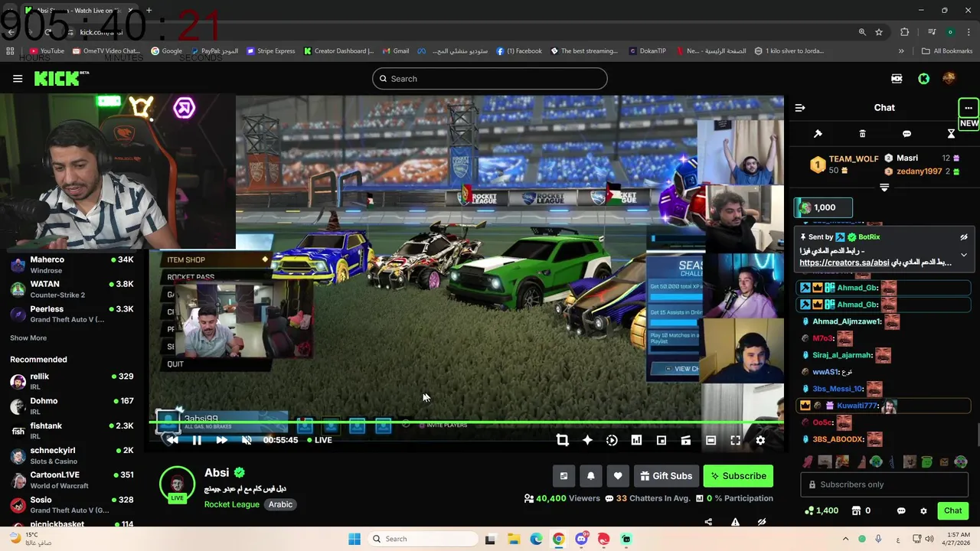Enter fullscreen in the player
Viewport: 980px width, 551px height.
point(735,440)
